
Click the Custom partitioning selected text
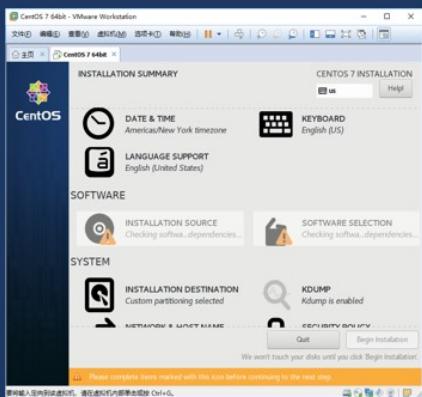pyautogui.click(x=174, y=301)
